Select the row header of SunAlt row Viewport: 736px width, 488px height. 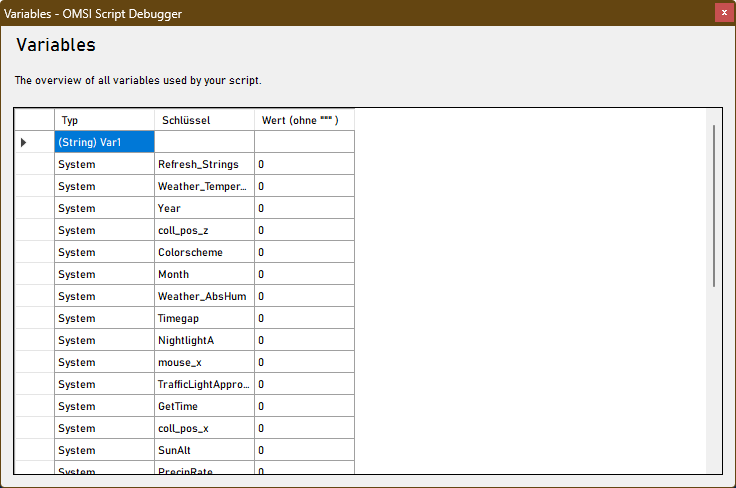34,451
